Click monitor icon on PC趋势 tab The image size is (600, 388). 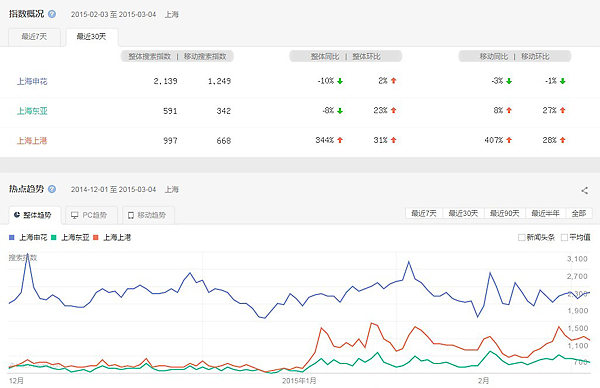75,215
